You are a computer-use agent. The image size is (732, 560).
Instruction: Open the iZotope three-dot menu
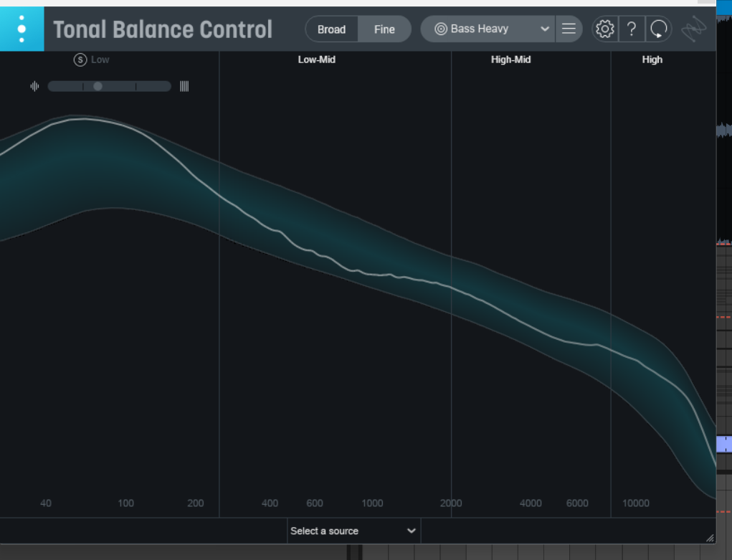(22, 29)
